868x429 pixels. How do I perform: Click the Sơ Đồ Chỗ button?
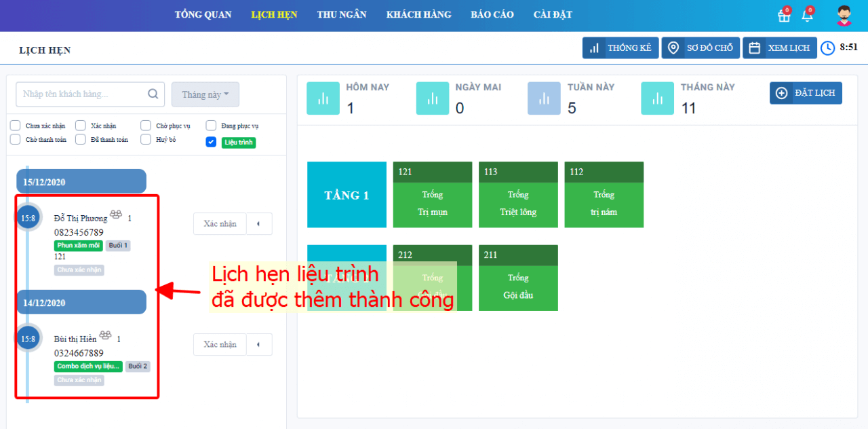pyautogui.click(x=701, y=48)
